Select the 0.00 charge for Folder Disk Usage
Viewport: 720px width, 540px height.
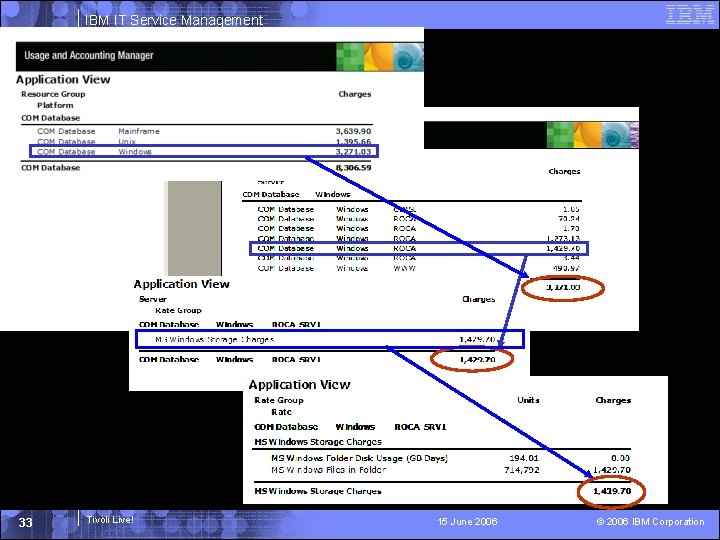pos(621,458)
